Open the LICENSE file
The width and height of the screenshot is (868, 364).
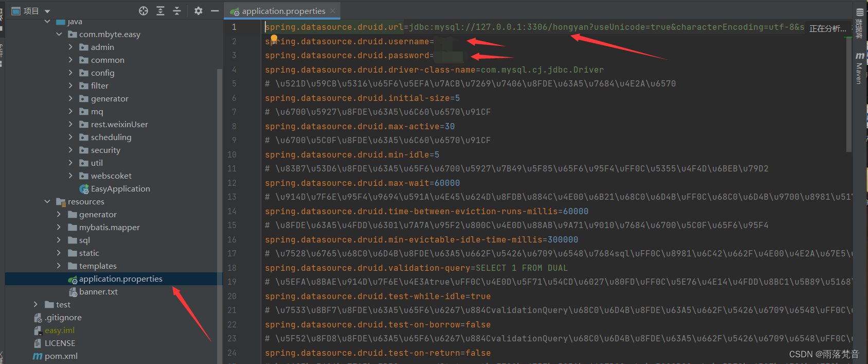tap(60, 343)
